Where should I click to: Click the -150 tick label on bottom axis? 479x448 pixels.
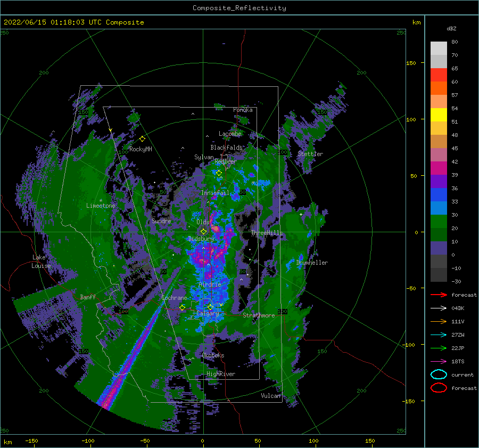[31, 441]
